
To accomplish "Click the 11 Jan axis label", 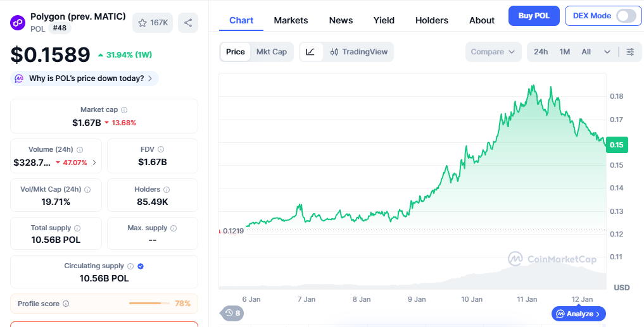I will pos(527,299).
